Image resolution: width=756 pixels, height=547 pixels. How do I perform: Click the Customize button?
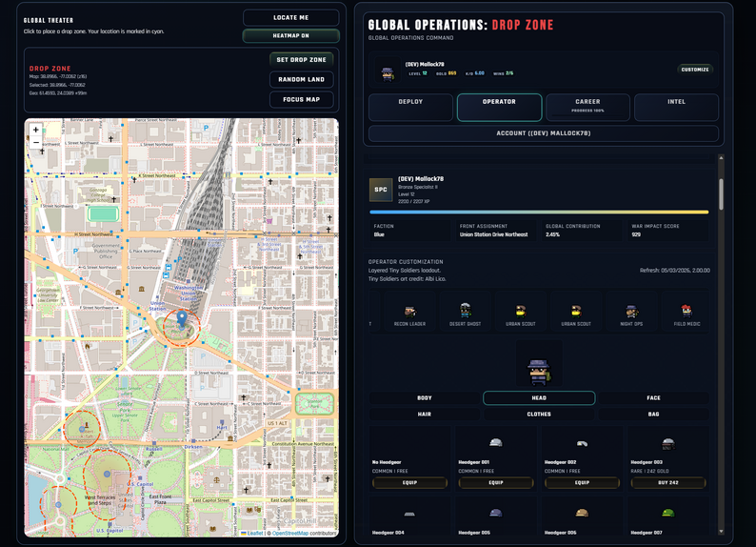[x=695, y=70]
